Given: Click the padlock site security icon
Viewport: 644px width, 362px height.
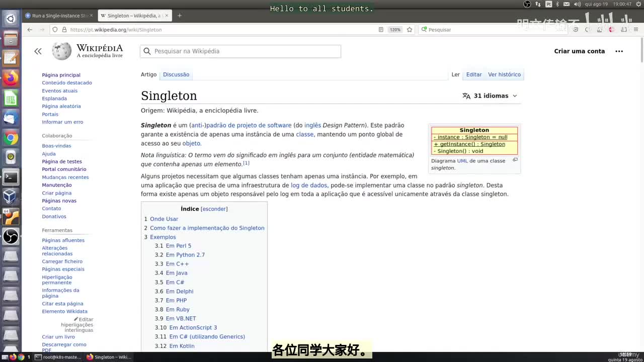Looking at the screenshot, I should pos(63,30).
